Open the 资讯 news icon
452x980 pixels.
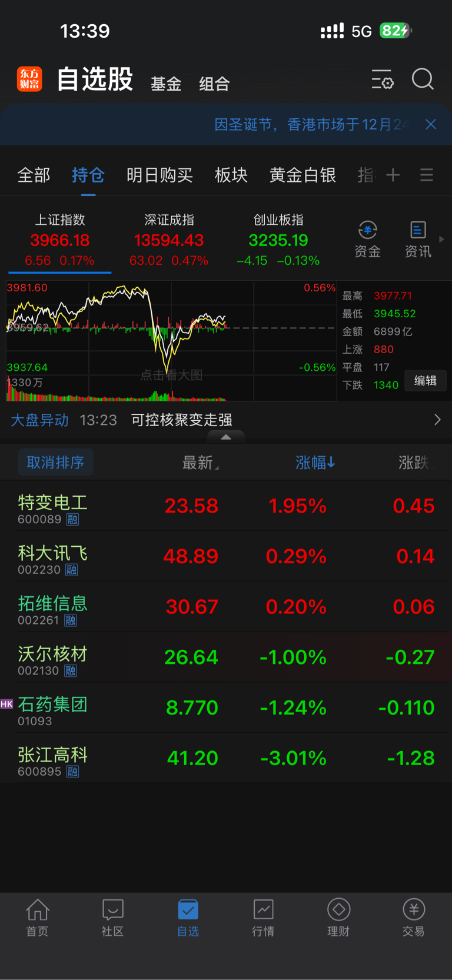coord(418,240)
